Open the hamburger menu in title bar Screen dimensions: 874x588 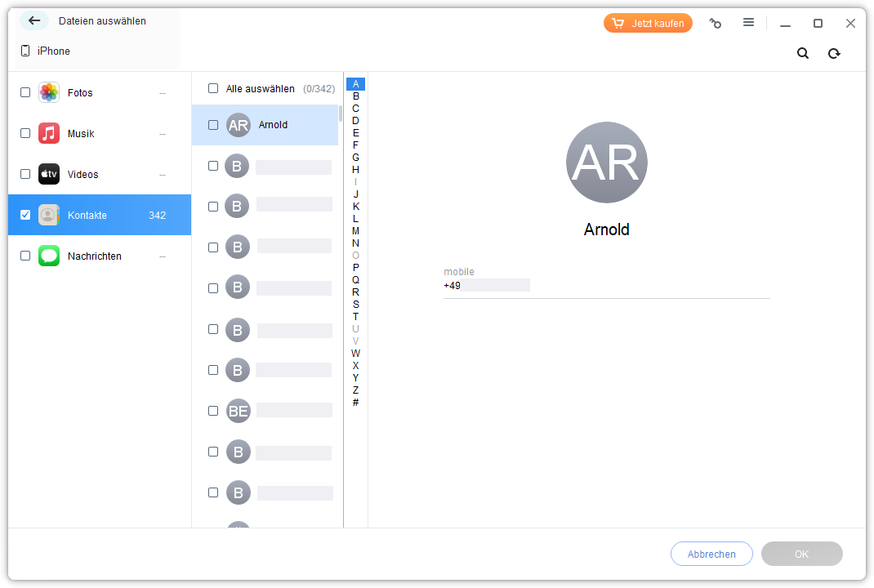pyautogui.click(x=748, y=23)
